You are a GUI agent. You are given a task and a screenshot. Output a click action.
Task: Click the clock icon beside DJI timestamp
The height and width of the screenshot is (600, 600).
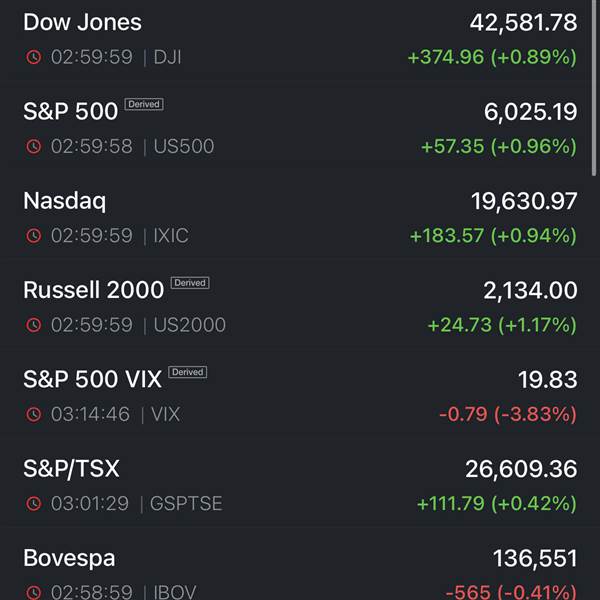(x=34, y=57)
